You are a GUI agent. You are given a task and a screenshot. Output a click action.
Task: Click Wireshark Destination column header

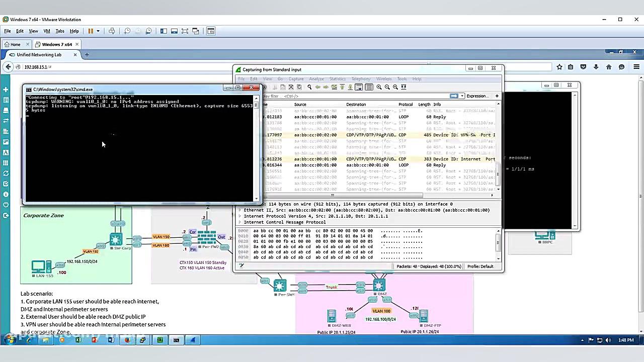tap(356, 105)
